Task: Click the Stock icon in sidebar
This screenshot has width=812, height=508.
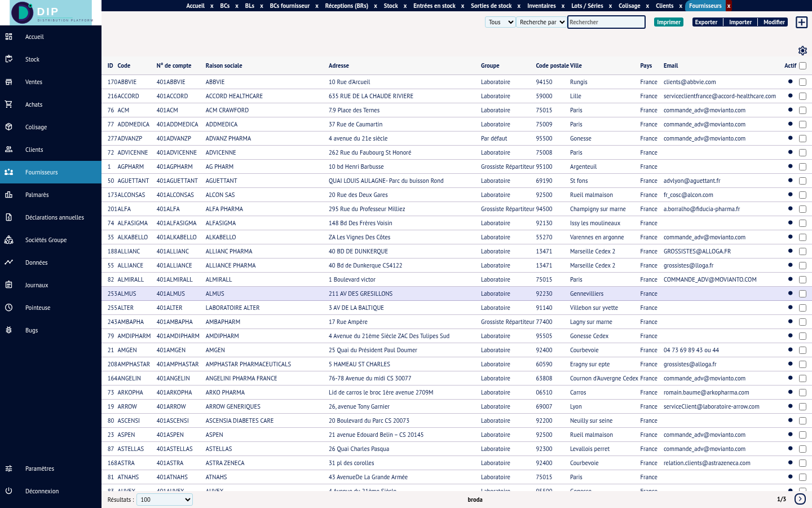Action: point(9,59)
